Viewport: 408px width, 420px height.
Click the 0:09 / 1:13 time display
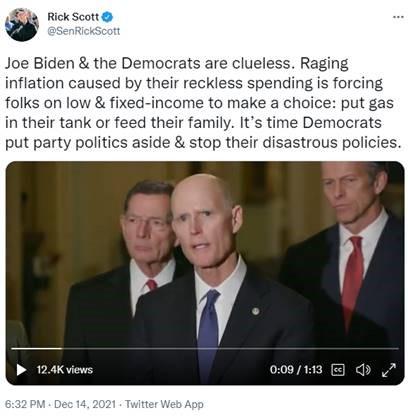tap(296, 370)
